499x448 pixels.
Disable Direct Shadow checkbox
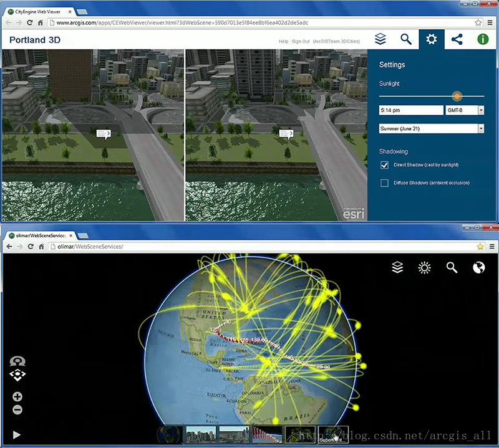pyautogui.click(x=385, y=165)
